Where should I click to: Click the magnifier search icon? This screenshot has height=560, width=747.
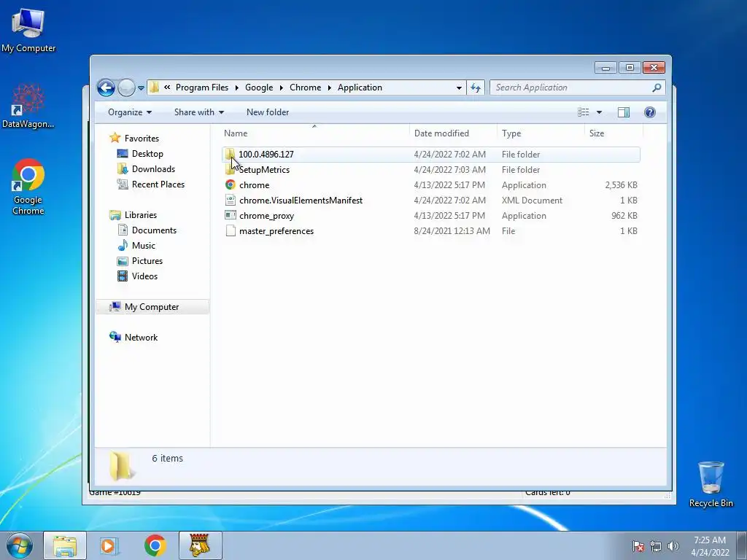tap(657, 87)
